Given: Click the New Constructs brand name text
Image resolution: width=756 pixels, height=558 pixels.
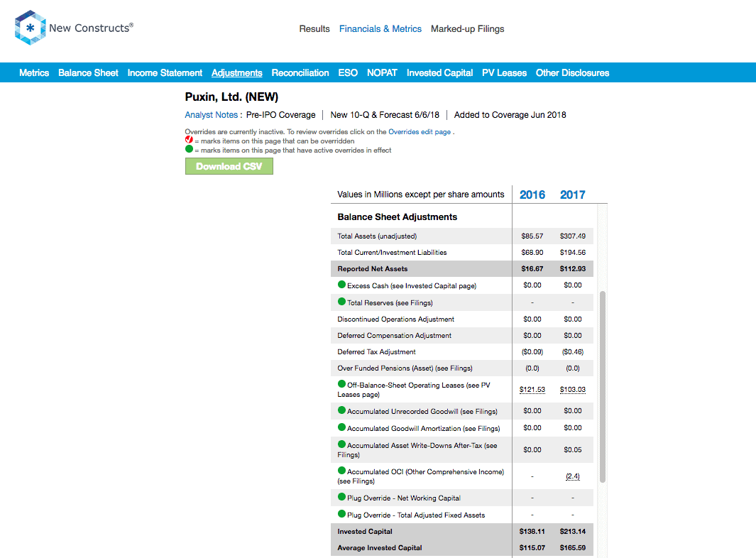Looking at the screenshot, I should pos(91,28).
